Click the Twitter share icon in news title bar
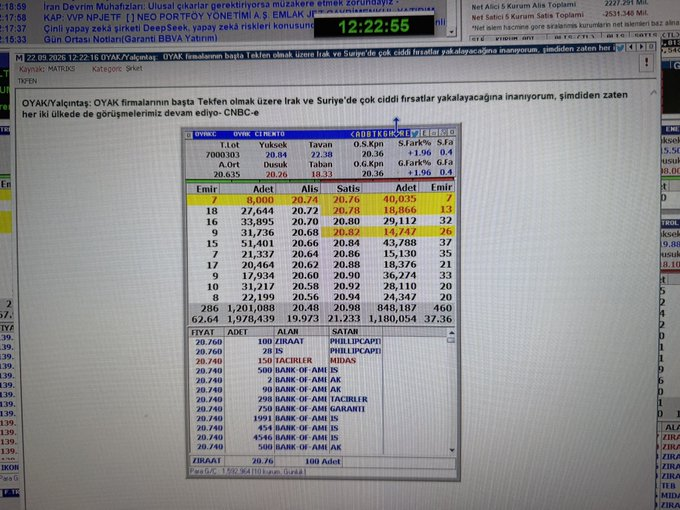Viewport: 680px width, 510px height. coord(620,48)
